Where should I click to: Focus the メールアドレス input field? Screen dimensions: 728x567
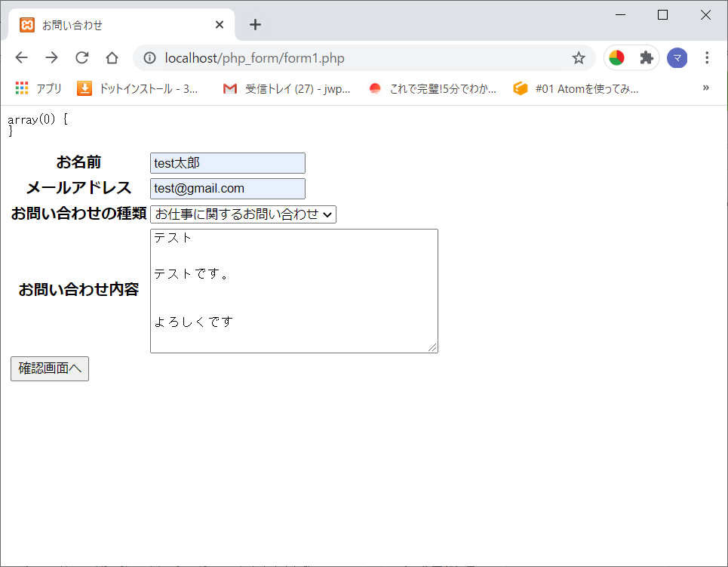(228, 189)
